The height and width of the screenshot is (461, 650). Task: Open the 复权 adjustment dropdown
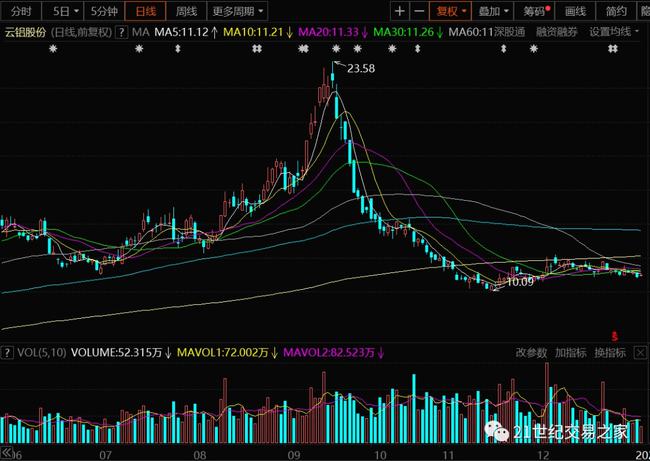(x=451, y=11)
